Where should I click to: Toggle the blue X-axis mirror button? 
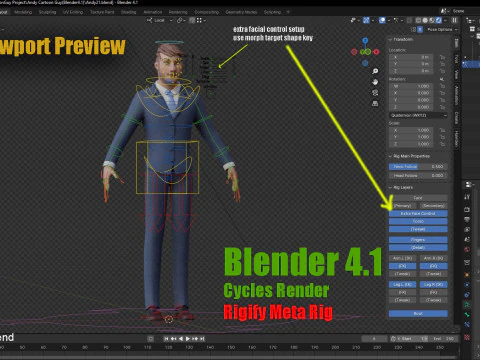(x=420, y=30)
